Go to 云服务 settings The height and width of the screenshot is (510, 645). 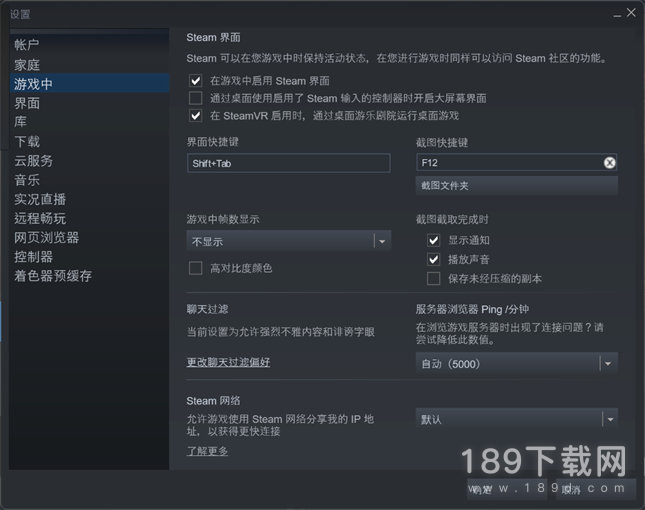89,160
